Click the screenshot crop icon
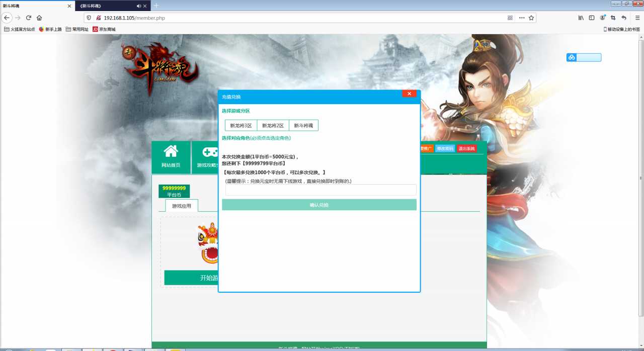 (x=613, y=18)
